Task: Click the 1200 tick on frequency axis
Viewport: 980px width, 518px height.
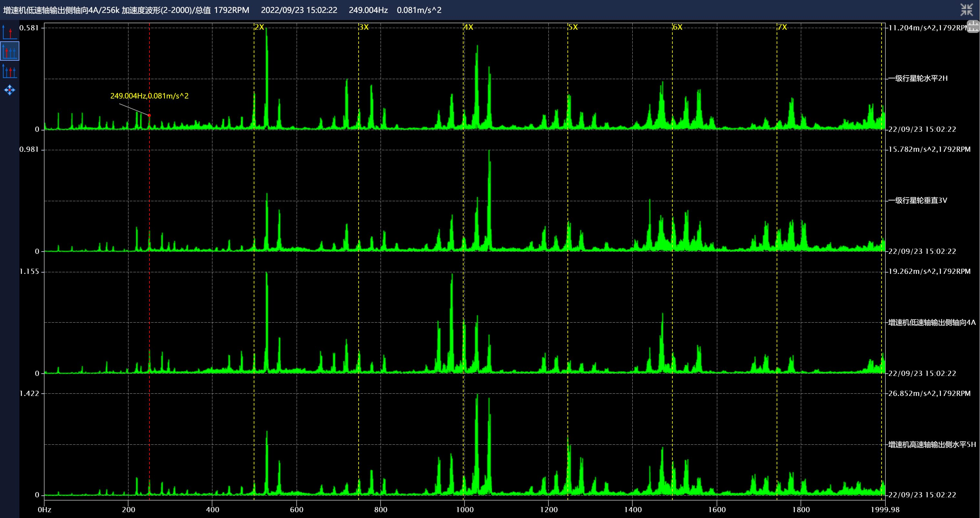Action: [549, 509]
